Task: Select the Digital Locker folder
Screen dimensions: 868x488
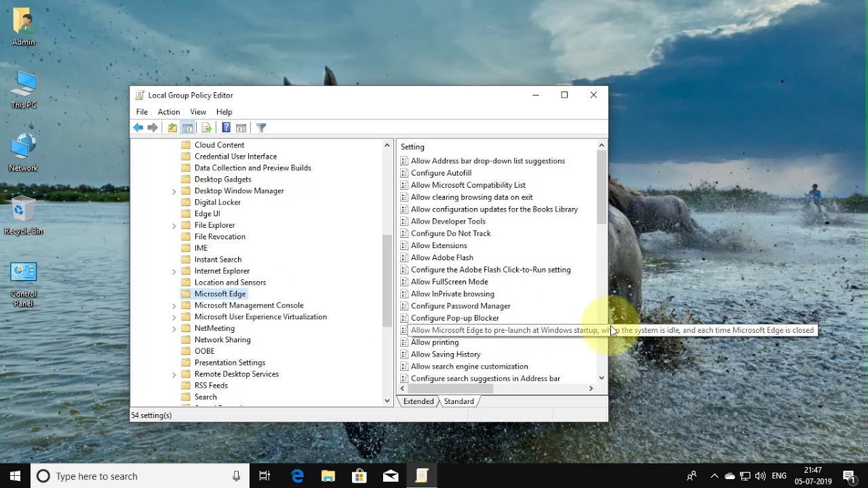Action: (x=217, y=203)
